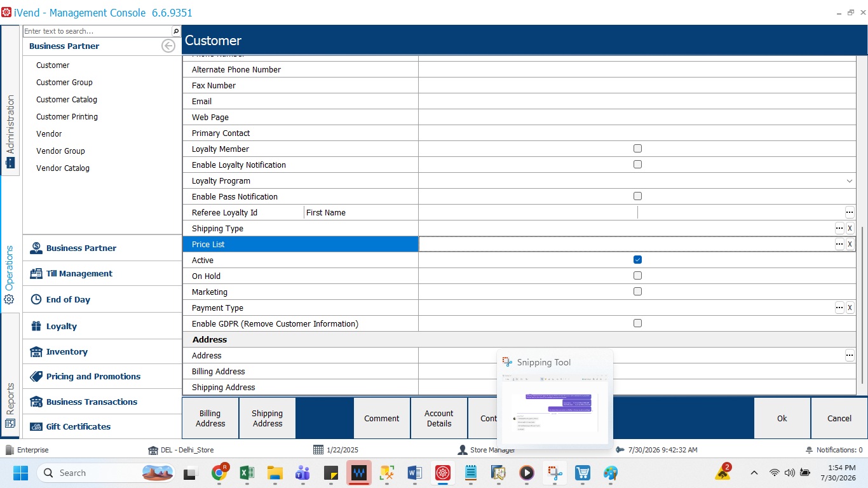Open Snipping Tool in the Windows taskbar

point(555,473)
